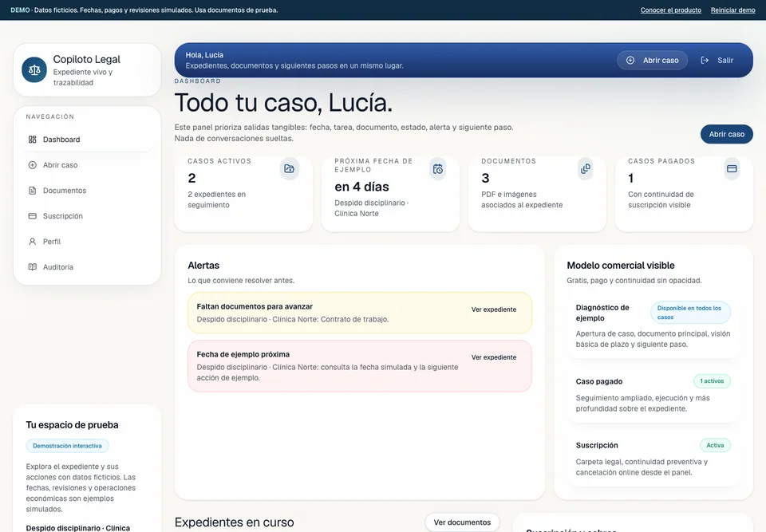Go to Documentos in the sidebar
This screenshot has width=766, height=532.
tap(87, 191)
